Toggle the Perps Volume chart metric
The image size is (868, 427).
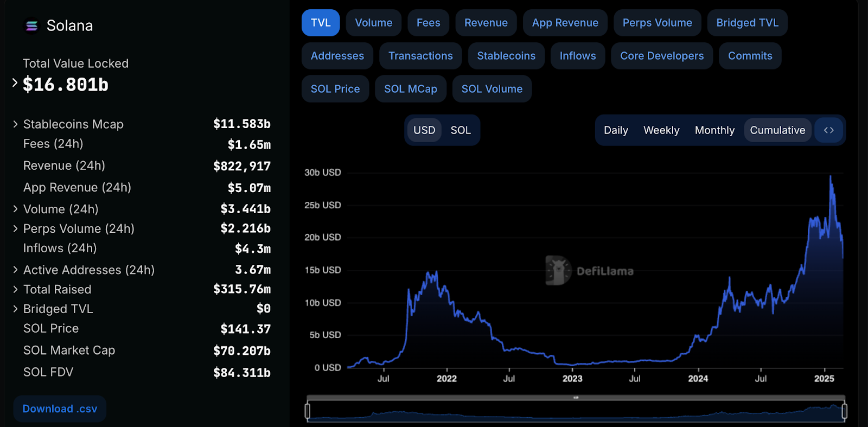658,23
